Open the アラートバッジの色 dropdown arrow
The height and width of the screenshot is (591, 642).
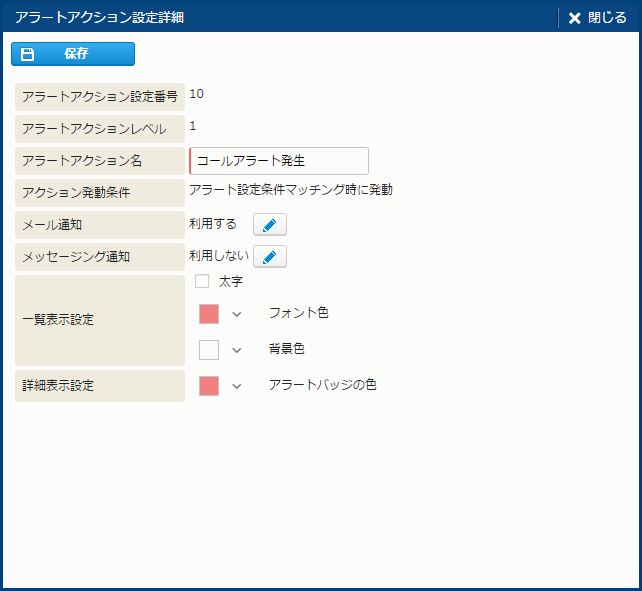coord(237,386)
